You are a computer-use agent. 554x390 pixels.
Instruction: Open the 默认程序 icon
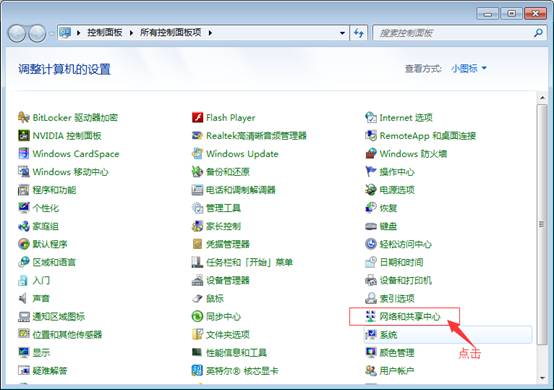(x=24, y=244)
